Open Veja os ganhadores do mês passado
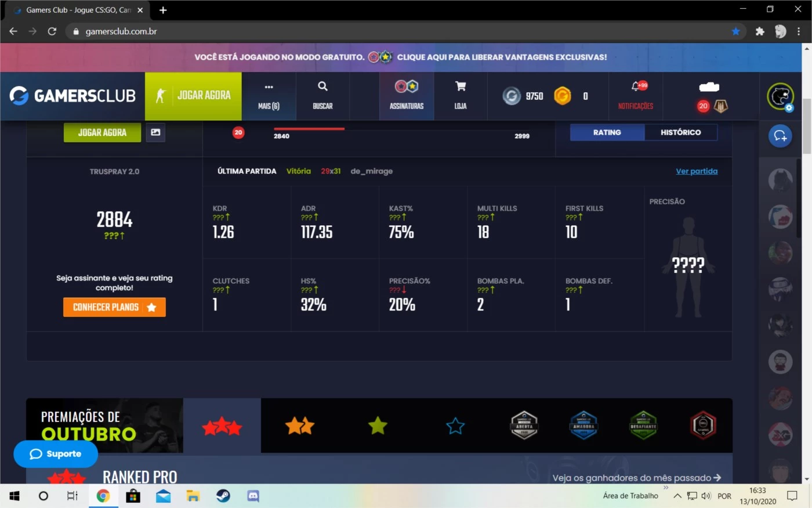Image resolution: width=812 pixels, height=508 pixels. [637, 478]
